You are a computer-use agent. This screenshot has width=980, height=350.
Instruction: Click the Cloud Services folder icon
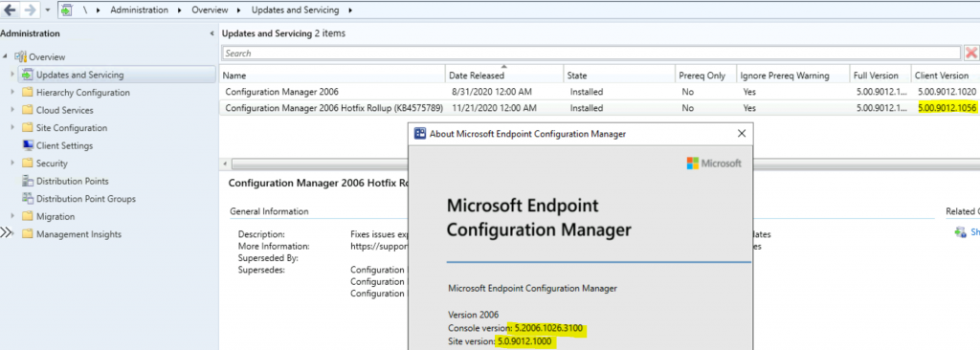pos(27,110)
